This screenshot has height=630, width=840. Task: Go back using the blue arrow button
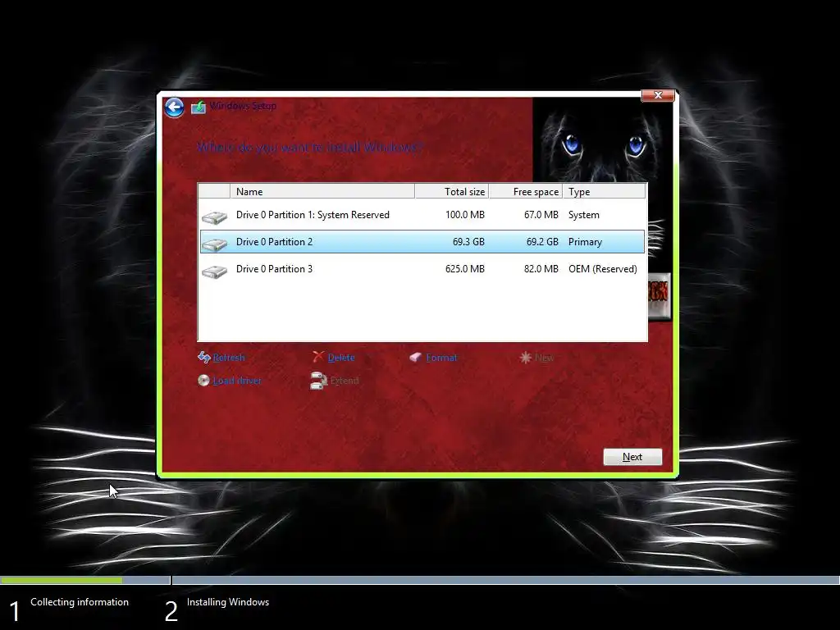[x=174, y=107]
